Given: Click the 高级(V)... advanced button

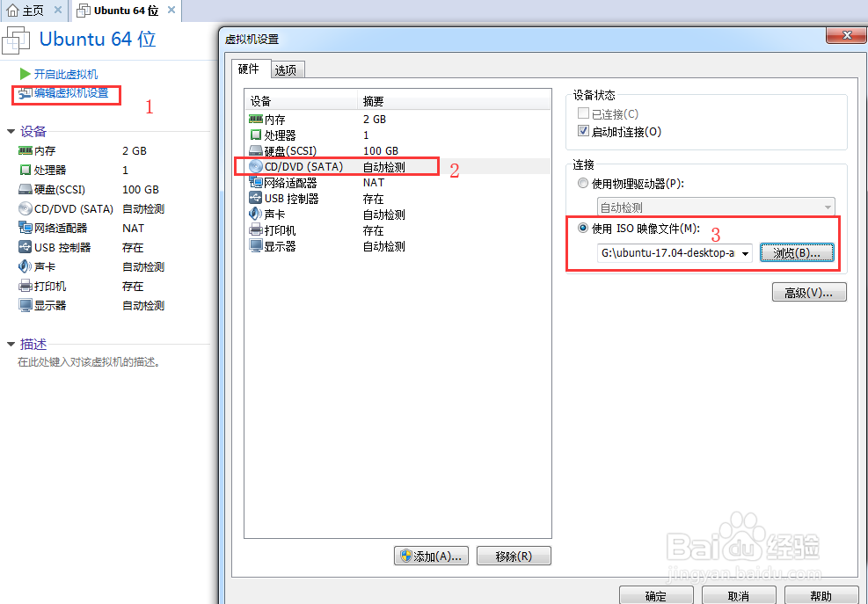Looking at the screenshot, I should point(809,292).
